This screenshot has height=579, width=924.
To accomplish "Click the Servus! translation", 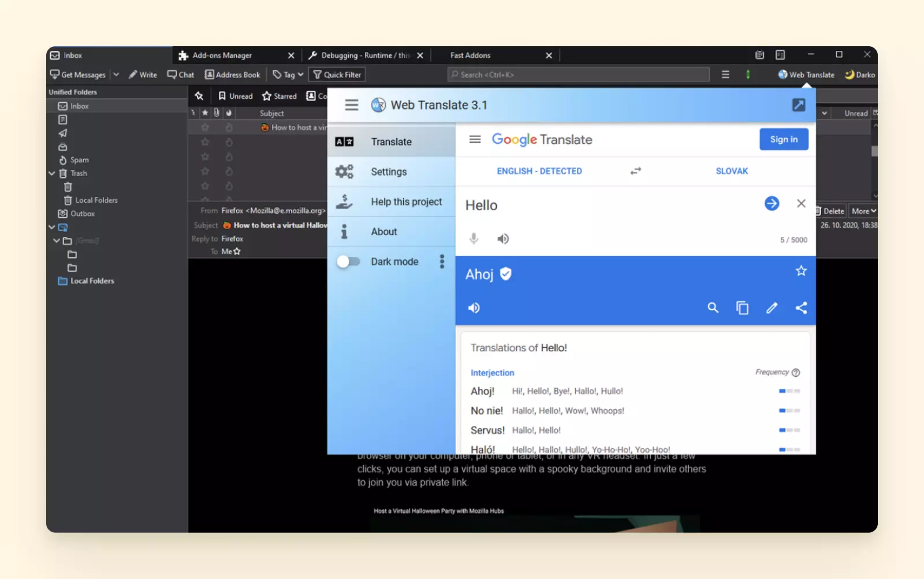I will [x=487, y=430].
